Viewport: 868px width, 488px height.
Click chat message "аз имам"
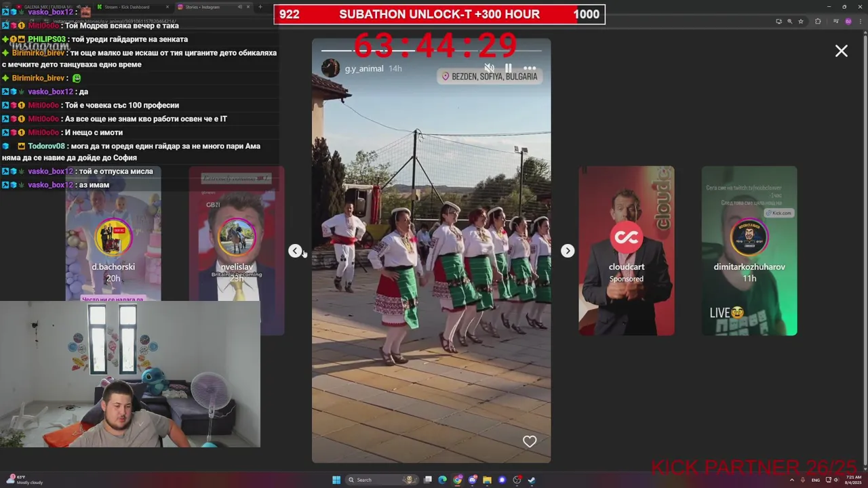click(x=94, y=185)
